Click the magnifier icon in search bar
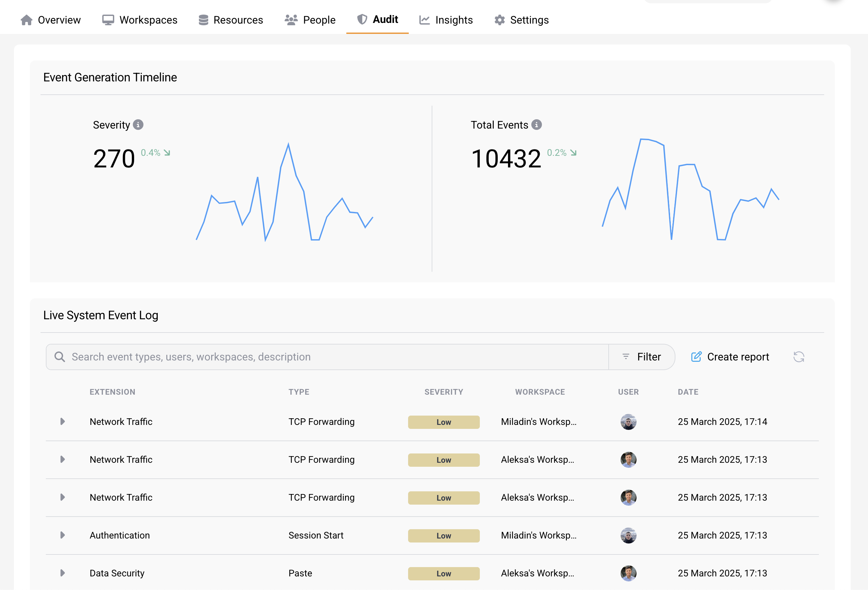Image resolution: width=868 pixels, height=590 pixels. click(60, 357)
